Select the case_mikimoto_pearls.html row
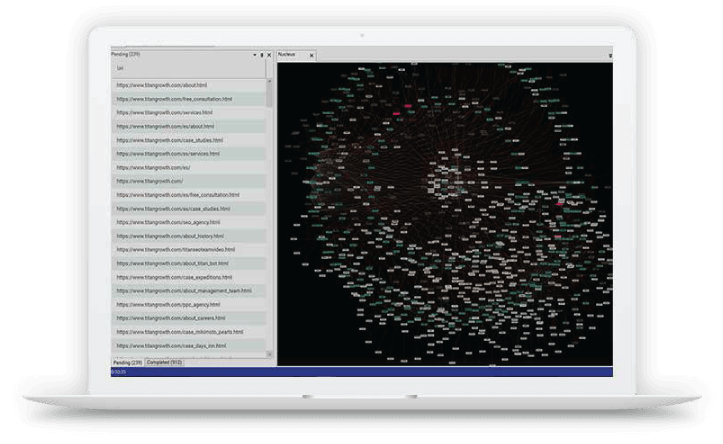 point(188,332)
